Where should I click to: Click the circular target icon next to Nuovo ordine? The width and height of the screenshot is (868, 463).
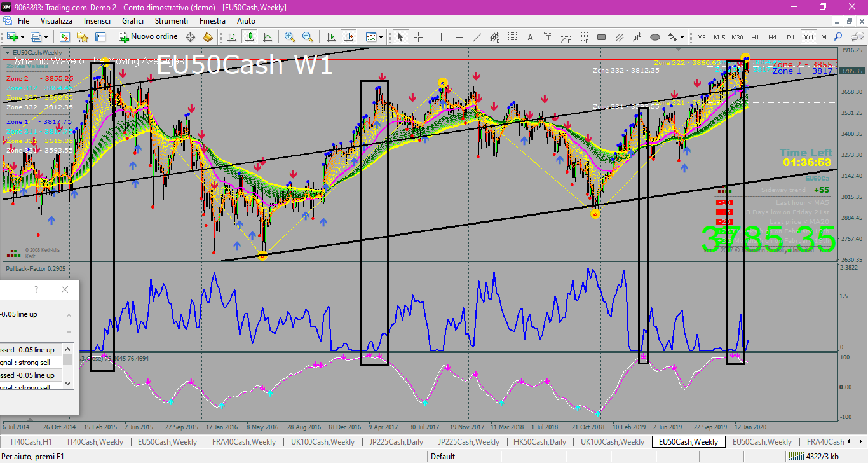point(190,37)
